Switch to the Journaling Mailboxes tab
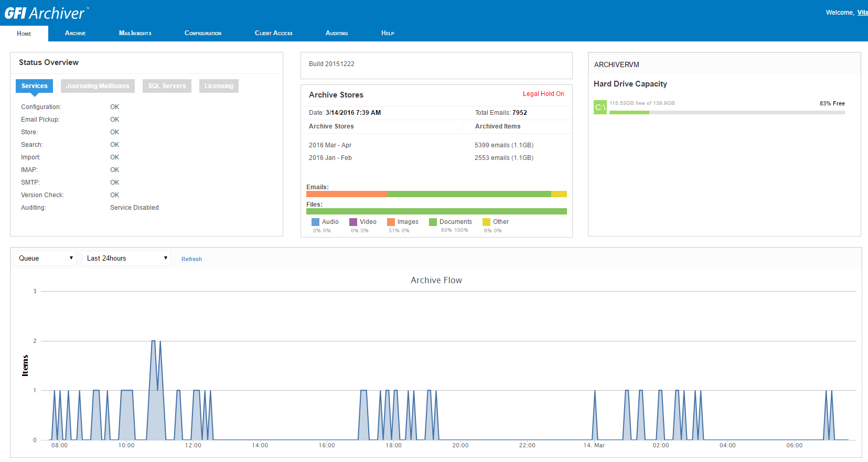868x462 pixels. coord(98,86)
